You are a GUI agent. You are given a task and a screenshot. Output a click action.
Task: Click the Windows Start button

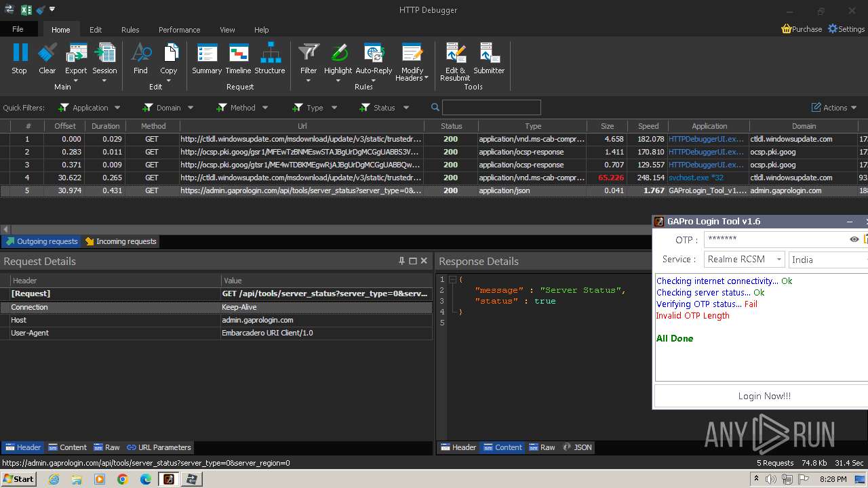[x=18, y=479]
